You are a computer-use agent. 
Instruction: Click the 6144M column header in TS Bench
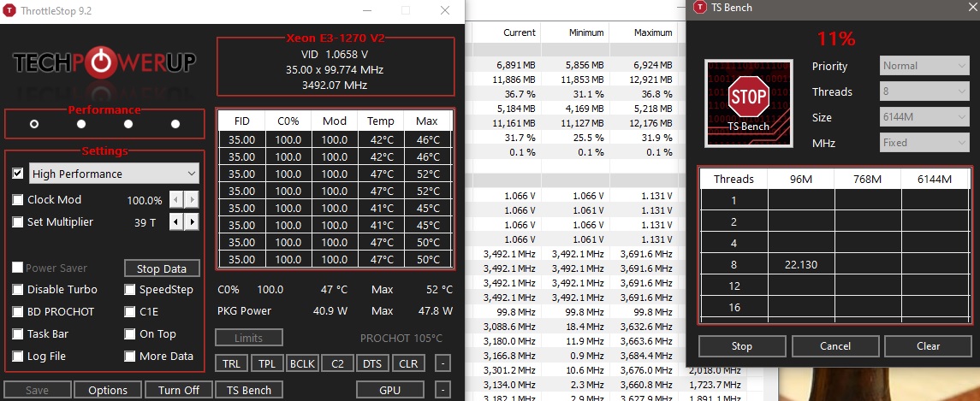[x=935, y=180]
